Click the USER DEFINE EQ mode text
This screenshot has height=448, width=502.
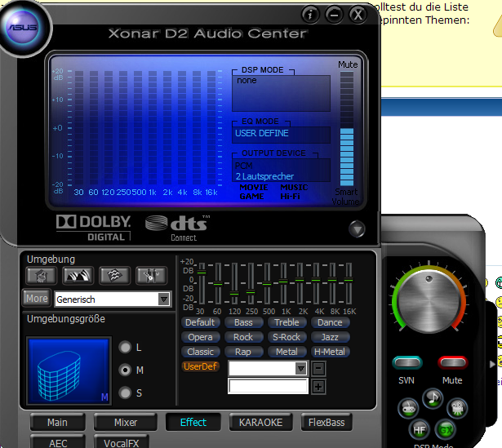pos(262,133)
